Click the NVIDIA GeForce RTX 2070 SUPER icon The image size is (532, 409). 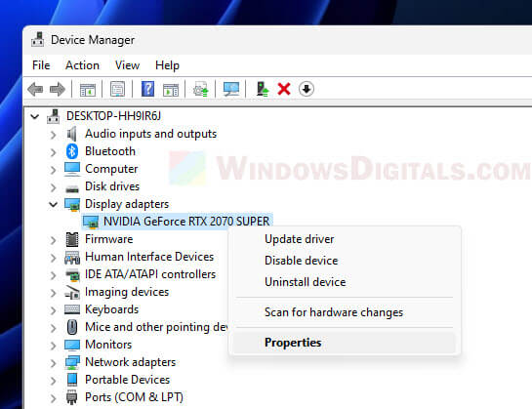91,222
